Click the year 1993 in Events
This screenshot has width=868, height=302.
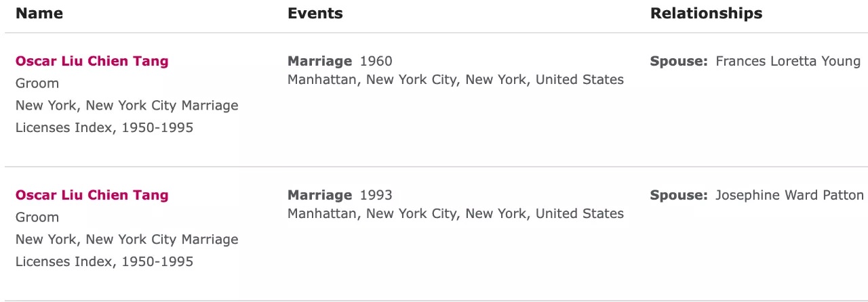pos(376,195)
